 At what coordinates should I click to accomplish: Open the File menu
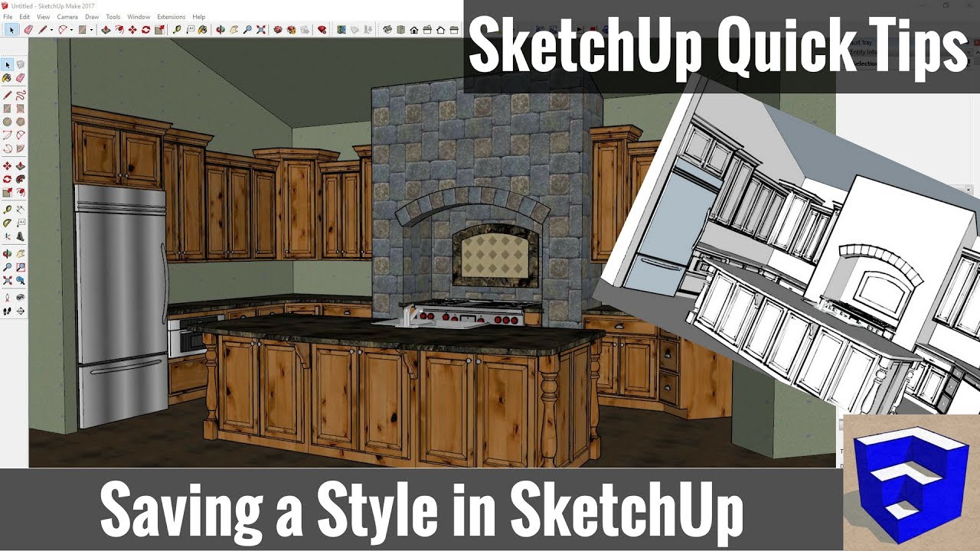(7, 17)
